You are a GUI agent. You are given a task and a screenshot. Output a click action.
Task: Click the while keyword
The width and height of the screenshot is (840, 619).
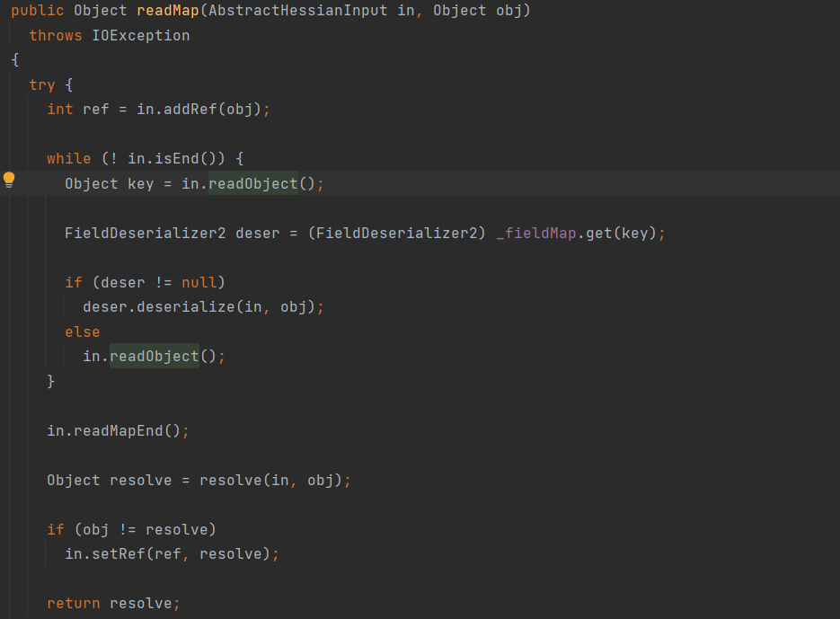click(69, 158)
